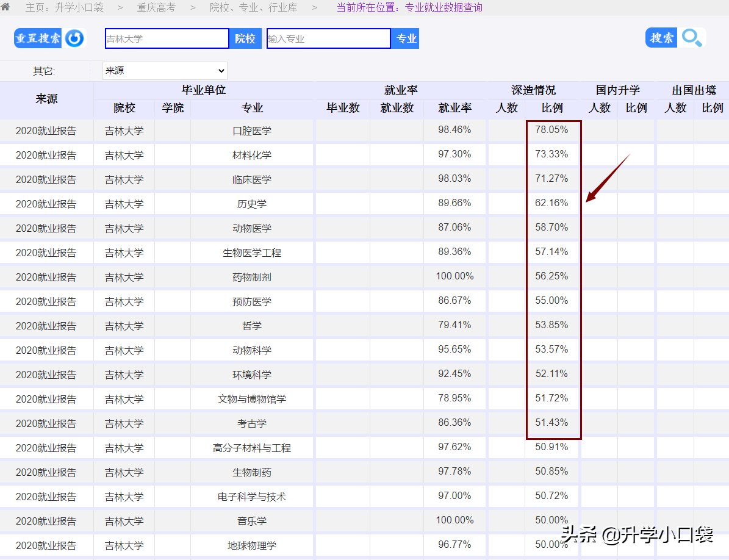The image size is (729, 560).
Task: Click the 考古学 major cell
Action: [252, 423]
